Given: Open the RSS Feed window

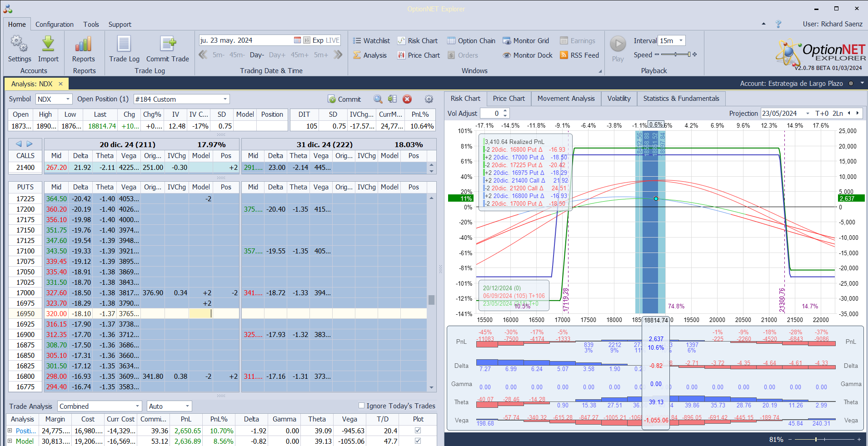Looking at the screenshot, I should 579,55.
